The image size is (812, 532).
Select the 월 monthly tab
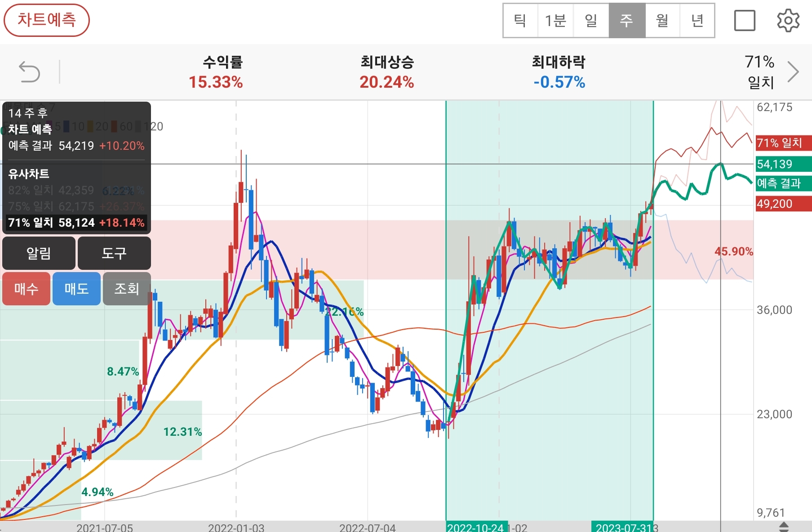[x=662, y=21]
